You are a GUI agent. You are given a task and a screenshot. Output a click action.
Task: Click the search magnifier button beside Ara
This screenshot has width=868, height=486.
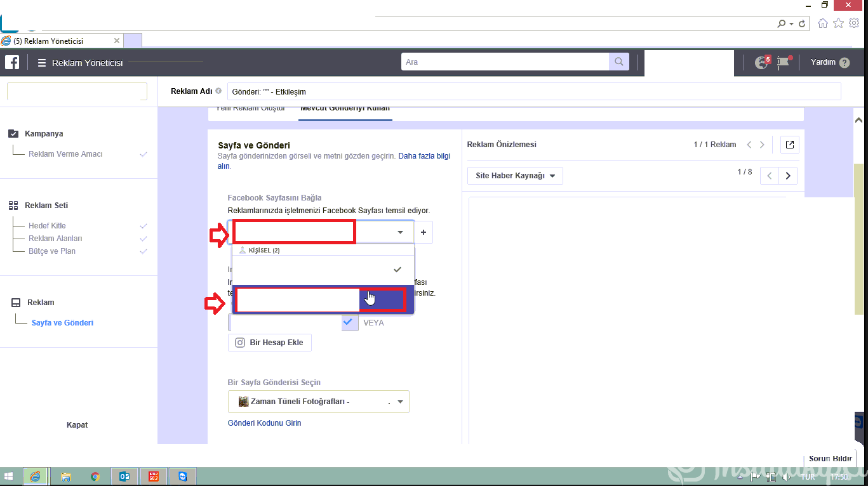coord(618,62)
